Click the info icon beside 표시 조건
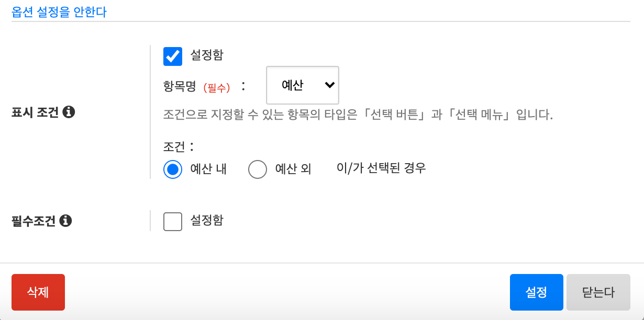 [x=69, y=112]
